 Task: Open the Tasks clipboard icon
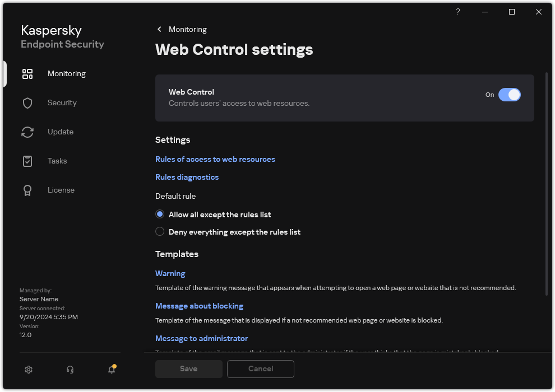click(x=27, y=161)
